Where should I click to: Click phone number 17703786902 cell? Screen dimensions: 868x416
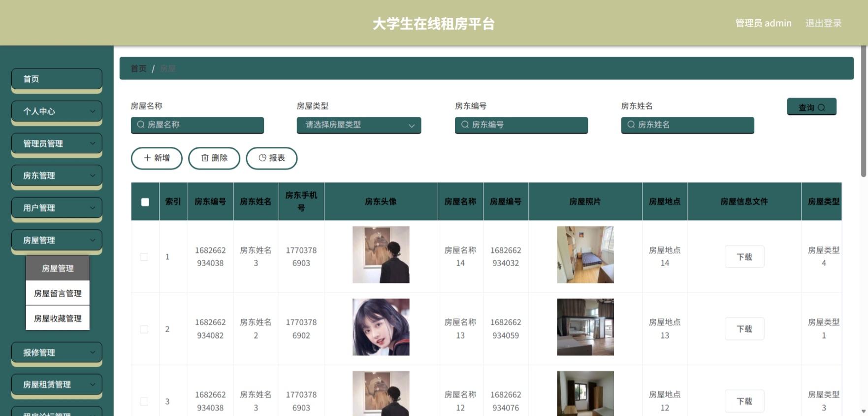click(x=301, y=329)
